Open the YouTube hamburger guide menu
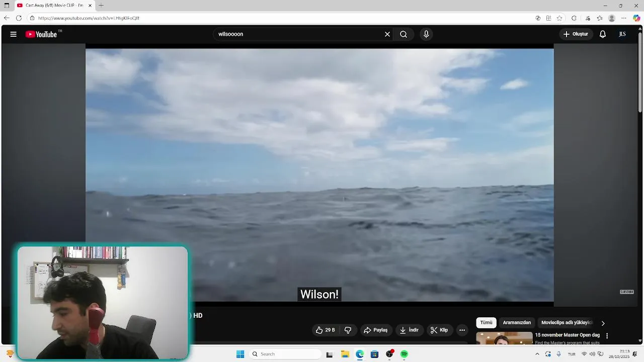The height and width of the screenshot is (362, 644). (14, 34)
